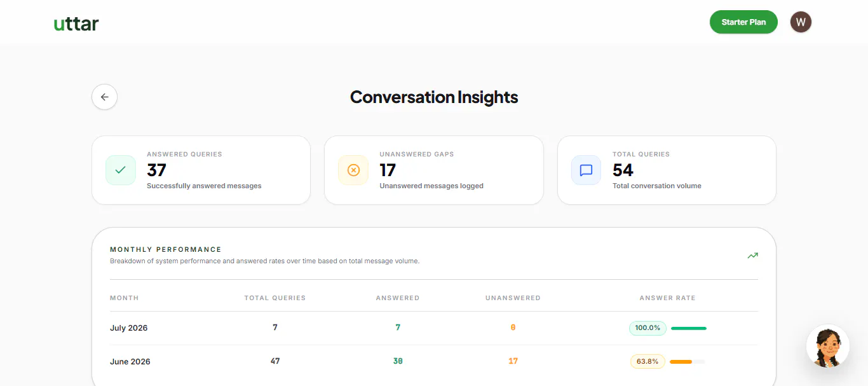This screenshot has height=386, width=868.
Task: Click the TOTAL QUERIES column header
Action: (275, 298)
